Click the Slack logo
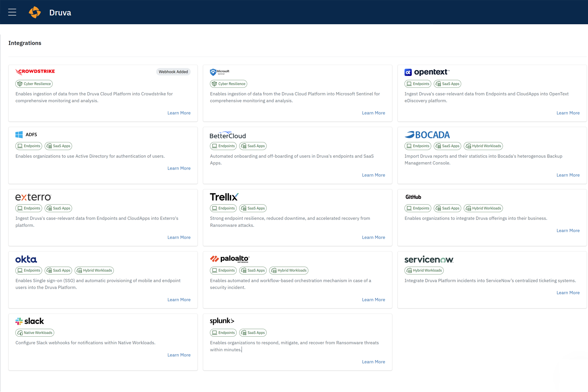Screen dimensions: 588x392 point(30,321)
